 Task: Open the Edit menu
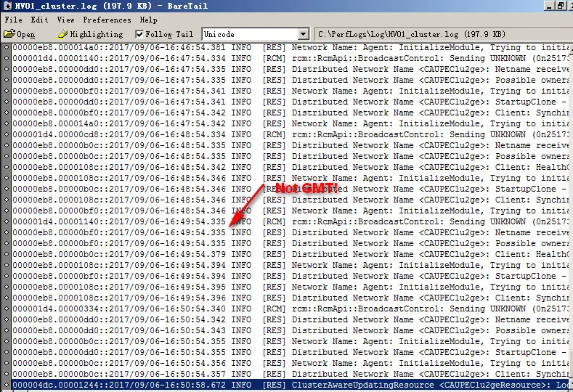(x=39, y=20)
